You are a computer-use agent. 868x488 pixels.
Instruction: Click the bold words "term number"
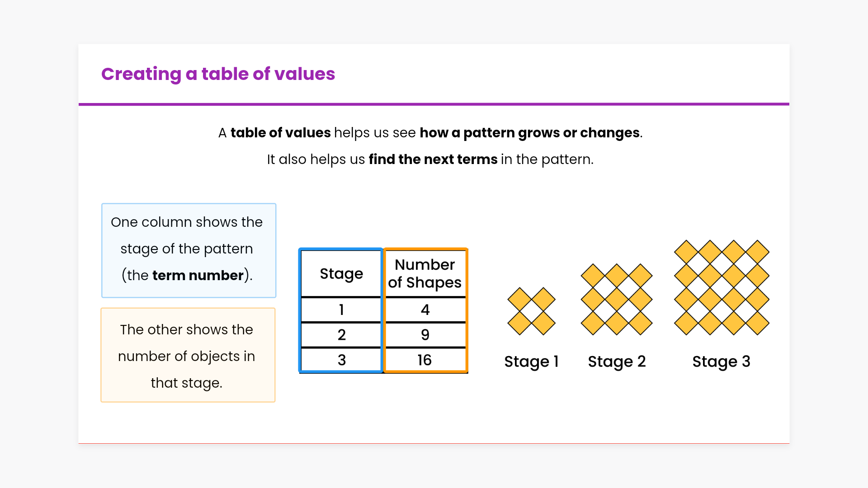(198, 275)
